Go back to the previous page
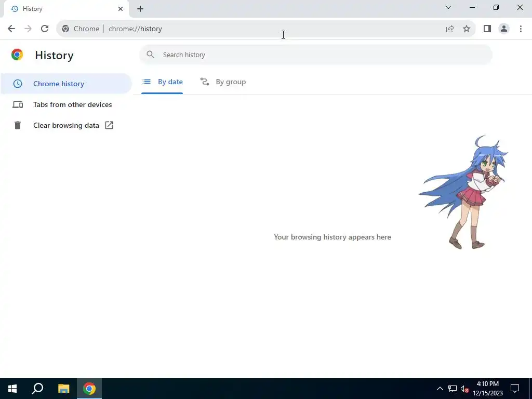This screenshot has width=532, height=399. 11,29
